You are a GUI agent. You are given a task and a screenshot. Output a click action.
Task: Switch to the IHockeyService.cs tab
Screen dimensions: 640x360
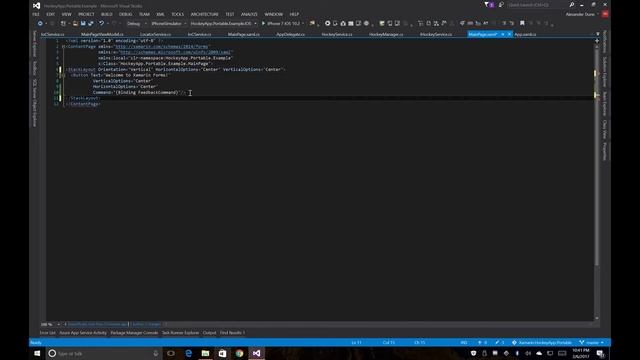pos(436,34)
